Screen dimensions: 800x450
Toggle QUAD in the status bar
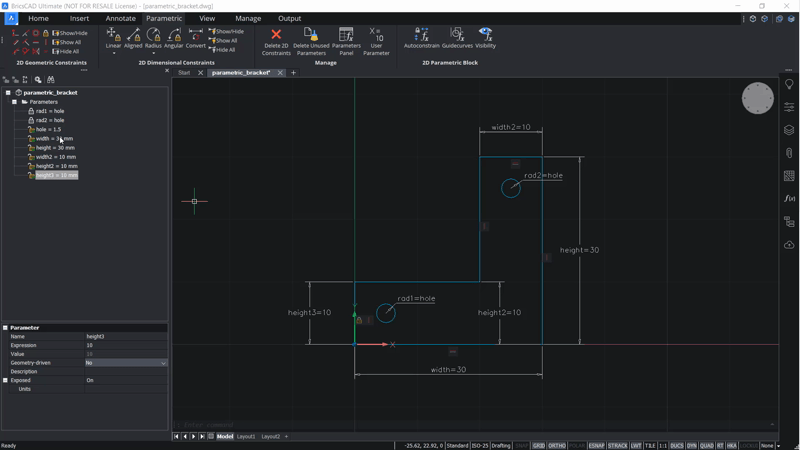[707, 445]
